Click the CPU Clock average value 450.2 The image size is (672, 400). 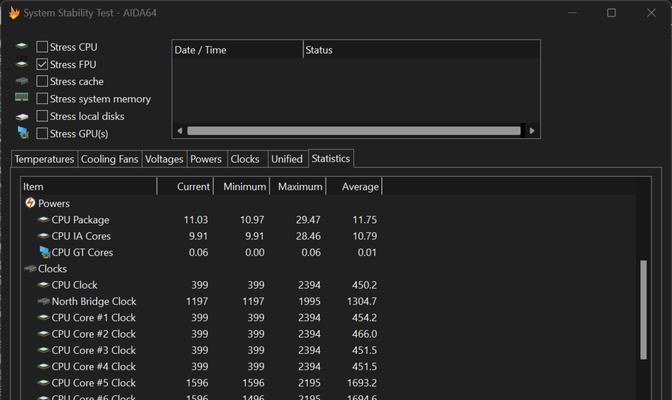tap(364, 285)
